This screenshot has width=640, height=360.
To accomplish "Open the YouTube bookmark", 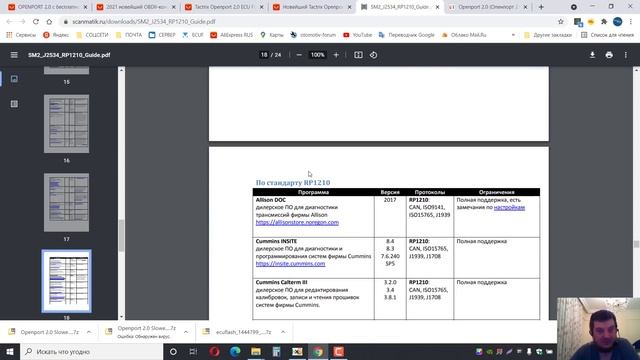I will click(x=358, y=35).
